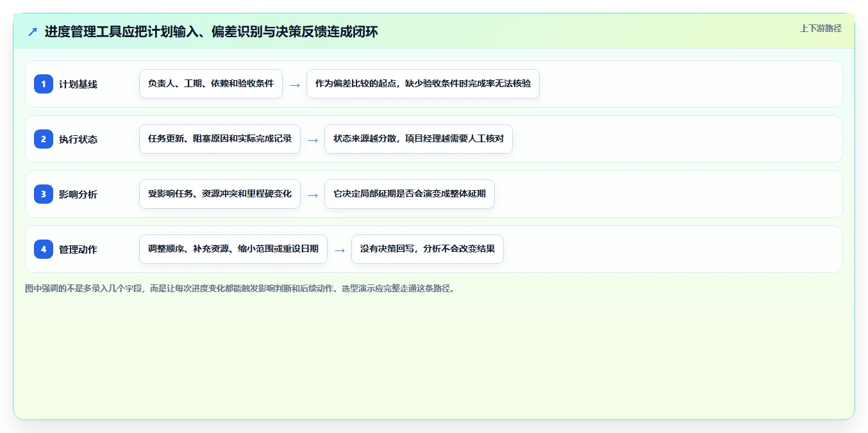
Task: Click the box 状态来源越分散，项目经理越需要人工核对
Action: coord(419,139)
